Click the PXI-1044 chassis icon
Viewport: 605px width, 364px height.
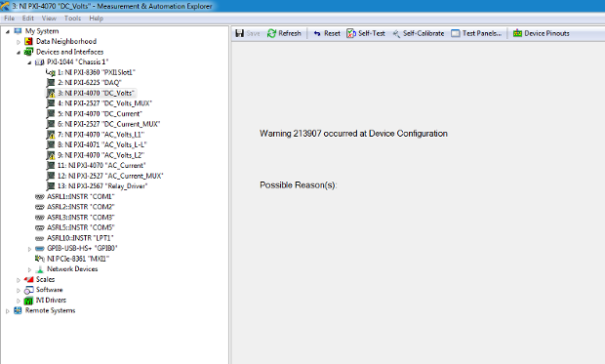(39, 62)
